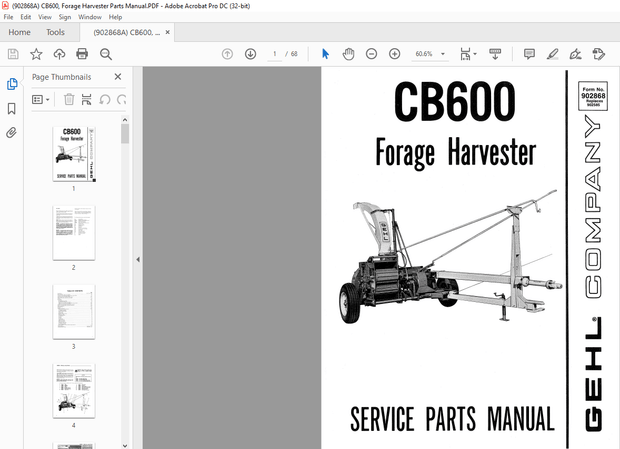Print the document with printer icon

coord(82,54)
